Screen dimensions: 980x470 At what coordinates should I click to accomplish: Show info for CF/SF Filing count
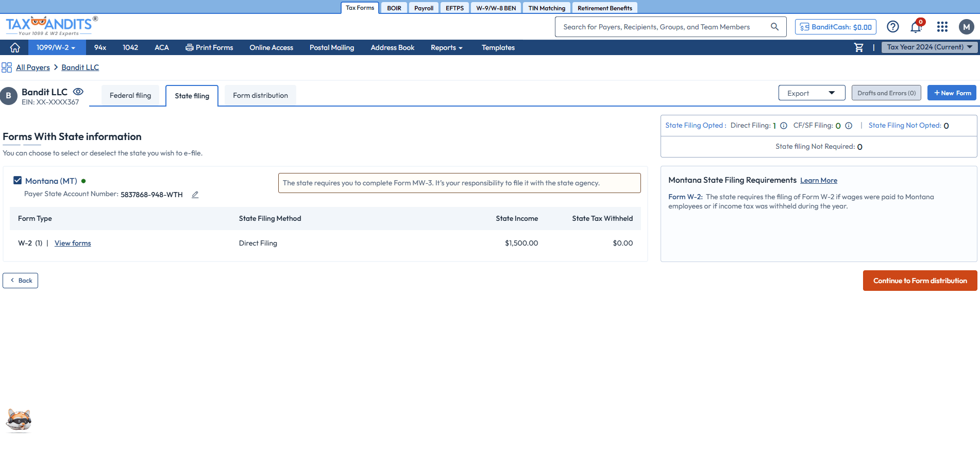click(x=849, y=126)
